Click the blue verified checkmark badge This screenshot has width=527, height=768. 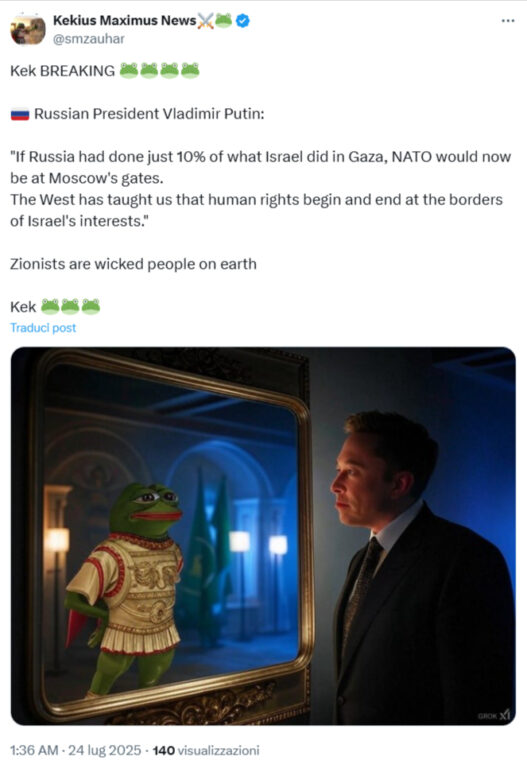(x=243, y=21)
